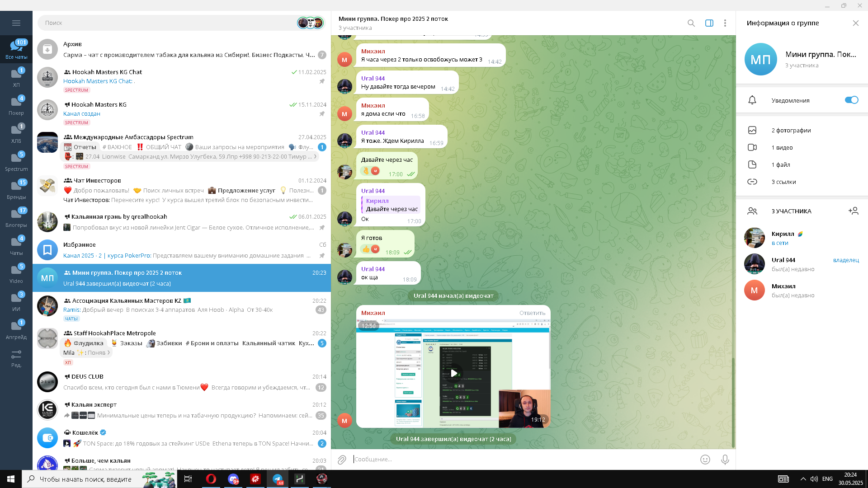Click the МП group avatar in info panel
Image resolution: width=868 pixels, height=488 pixels.
(x=761, y=59)
